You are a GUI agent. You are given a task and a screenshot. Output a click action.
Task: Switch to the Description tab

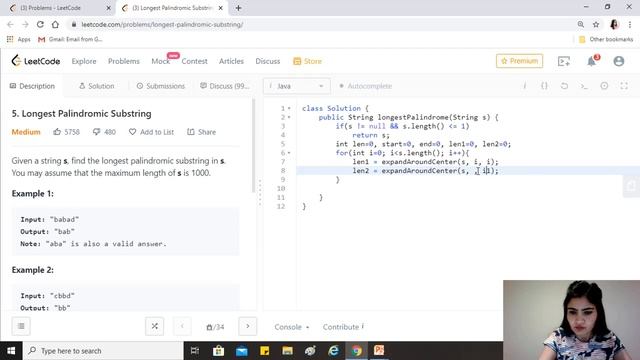click(32, 86)
